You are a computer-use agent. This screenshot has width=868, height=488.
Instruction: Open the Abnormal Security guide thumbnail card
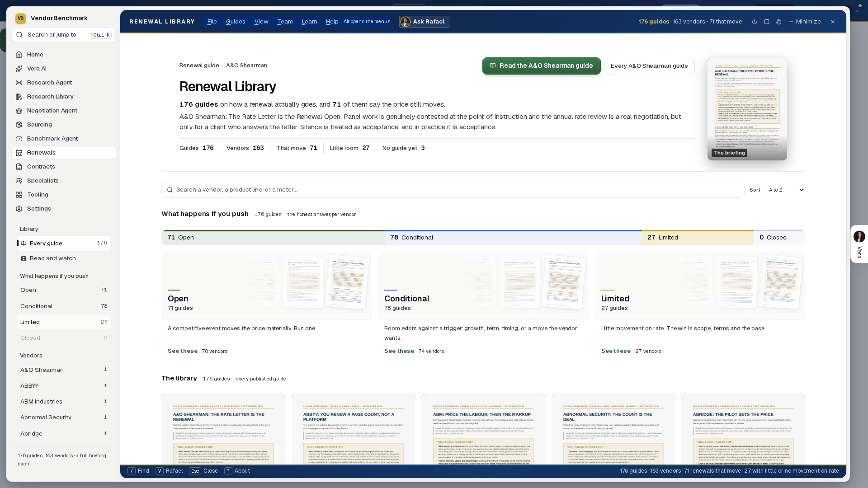pyautogui.click(x=613, y=429)
